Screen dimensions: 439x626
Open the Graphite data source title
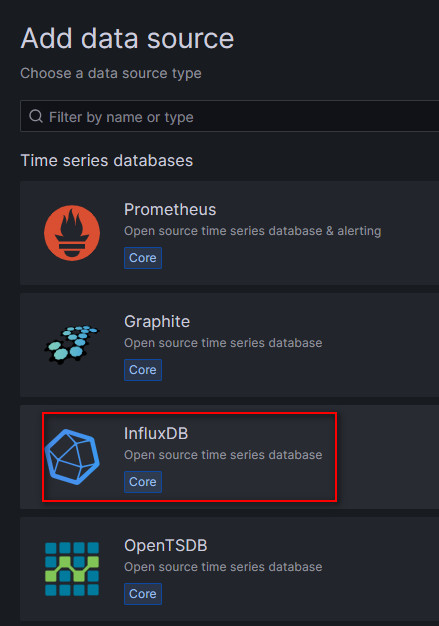pyautogui.click(x=157, y=322)
